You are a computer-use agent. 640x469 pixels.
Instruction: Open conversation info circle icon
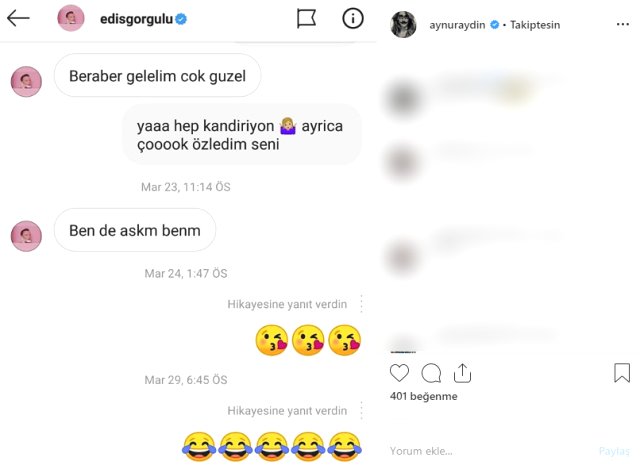tap(353, 18)
